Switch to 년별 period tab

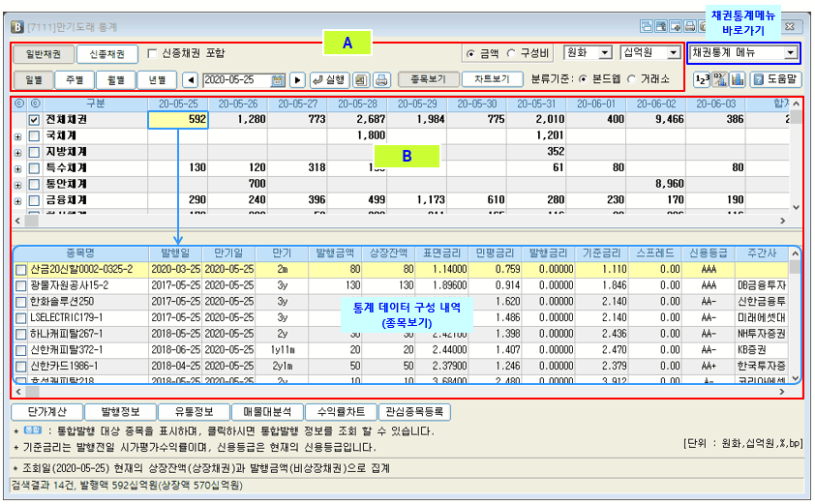pyautogui.click(x=157, y=80)
